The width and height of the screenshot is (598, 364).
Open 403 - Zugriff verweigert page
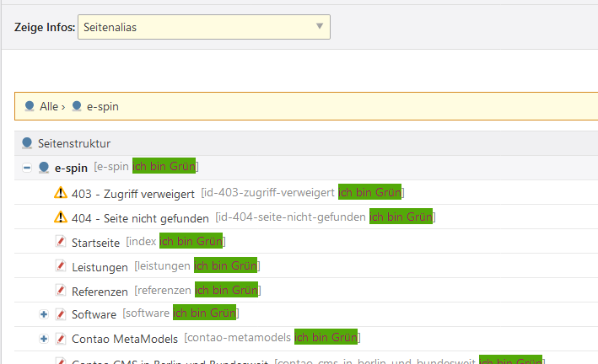[133, 194]
